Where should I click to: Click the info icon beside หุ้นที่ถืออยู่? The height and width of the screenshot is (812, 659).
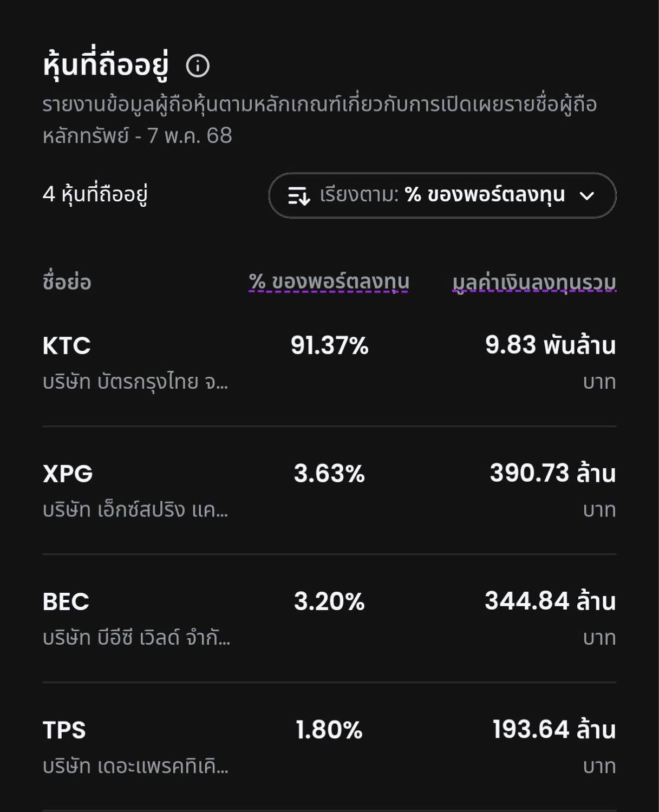point(198,66)
